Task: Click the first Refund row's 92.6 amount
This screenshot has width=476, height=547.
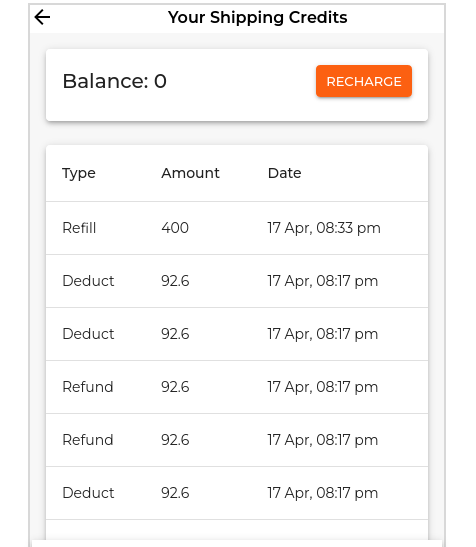Action: [x=175, y=387]
